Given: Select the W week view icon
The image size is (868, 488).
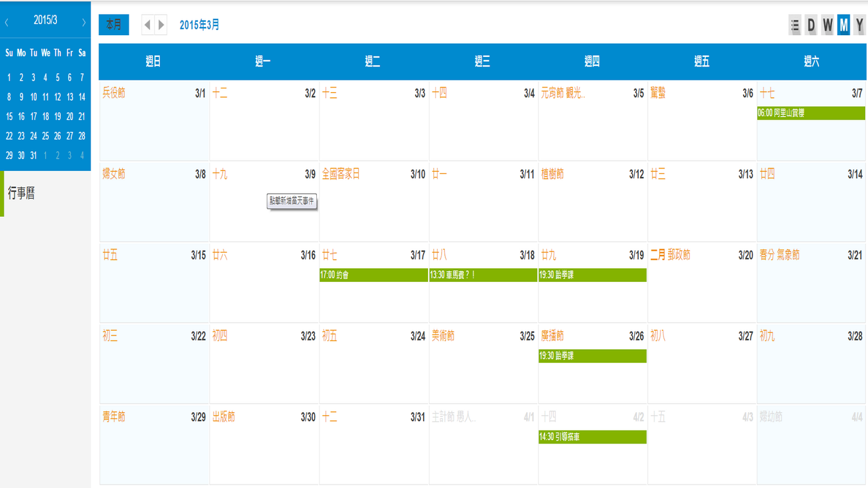Looking at the screenshot, I should (x=827, y=25).
